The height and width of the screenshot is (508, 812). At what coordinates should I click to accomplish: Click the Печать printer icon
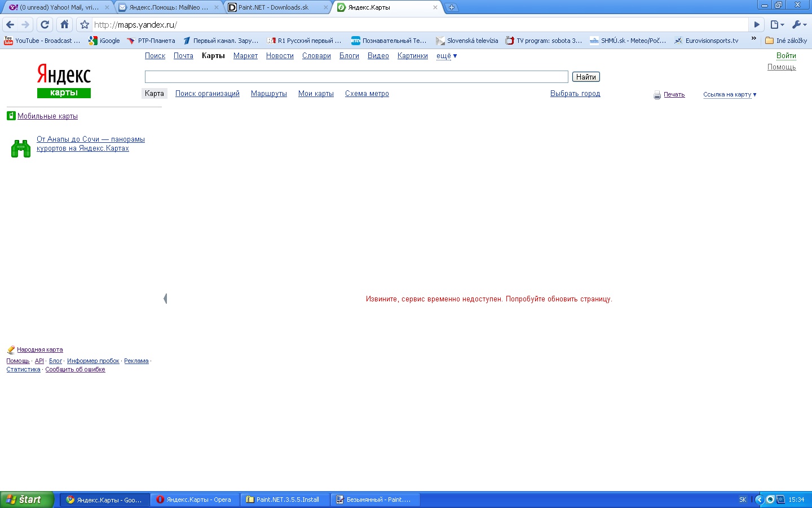657,95
